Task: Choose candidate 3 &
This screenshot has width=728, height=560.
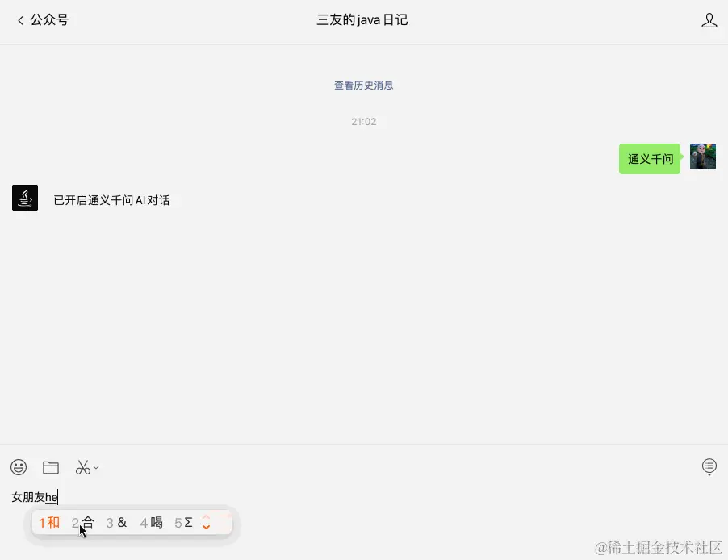Action: point(116,523)
